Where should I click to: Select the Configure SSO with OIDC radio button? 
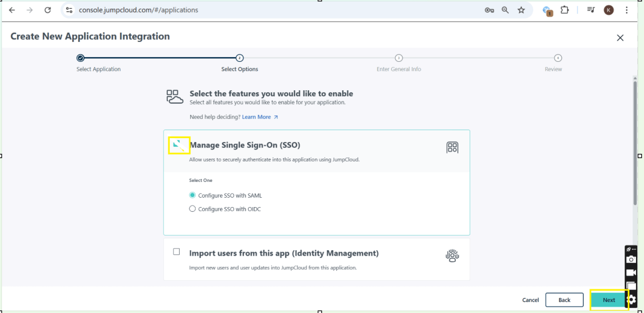pyautogui.click(x=192, y=209)
